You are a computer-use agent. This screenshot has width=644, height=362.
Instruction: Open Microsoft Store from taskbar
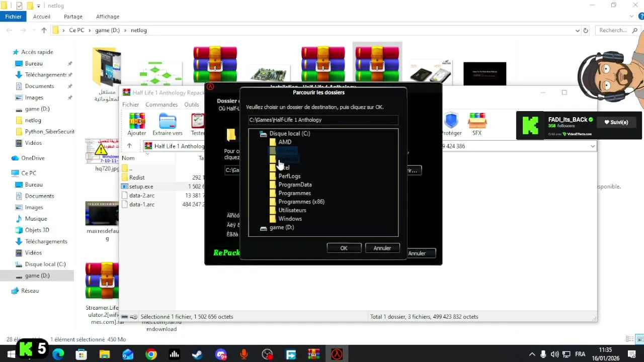[82, 354]
